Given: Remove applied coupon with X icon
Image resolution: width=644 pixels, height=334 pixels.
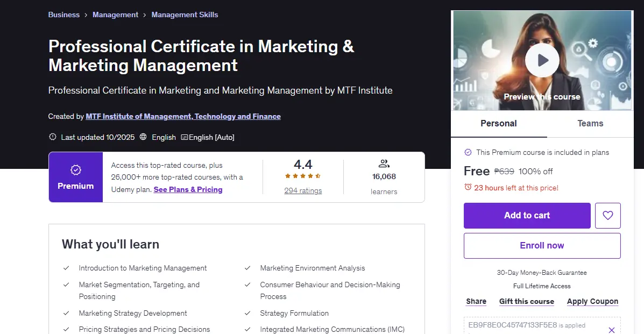Looking at the screenshot, I should (612, 330).
